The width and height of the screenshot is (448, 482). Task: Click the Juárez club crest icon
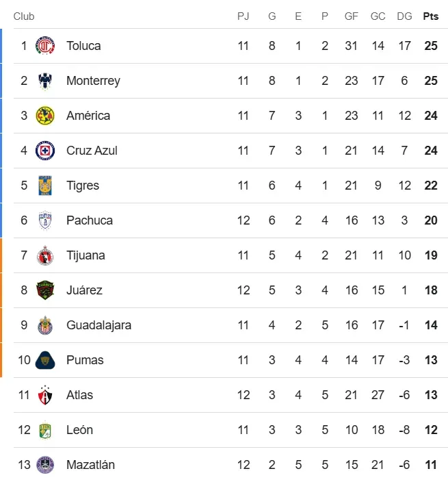[x=45, y=290]
